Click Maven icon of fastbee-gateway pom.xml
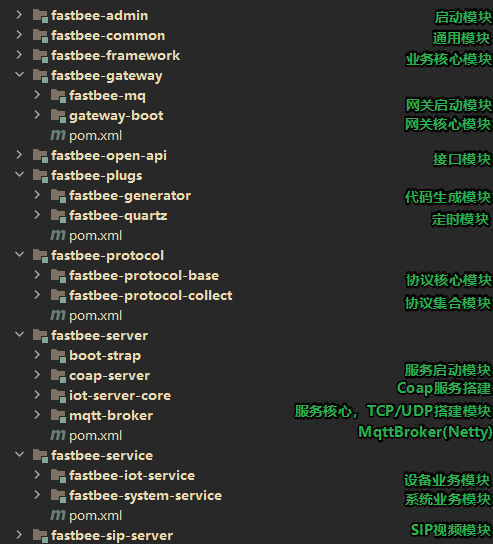 [58, 135]
